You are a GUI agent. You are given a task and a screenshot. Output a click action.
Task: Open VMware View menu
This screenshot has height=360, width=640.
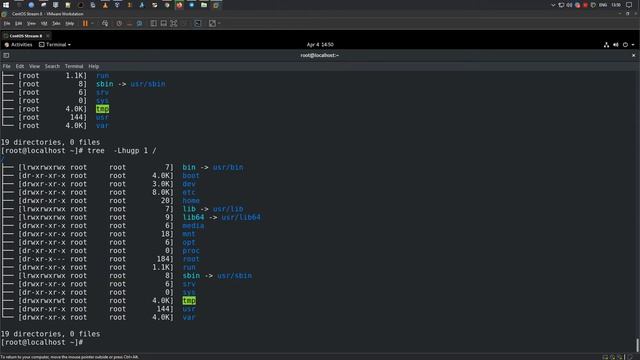pos(31,23)
